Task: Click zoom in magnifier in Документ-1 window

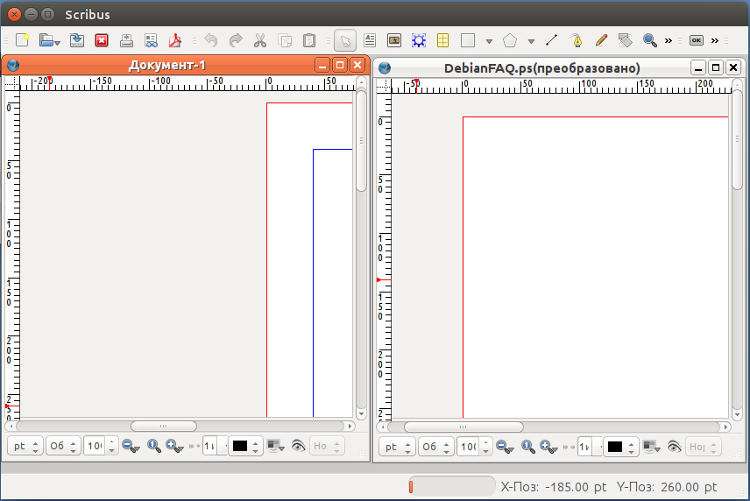Action: pos(174,446)
